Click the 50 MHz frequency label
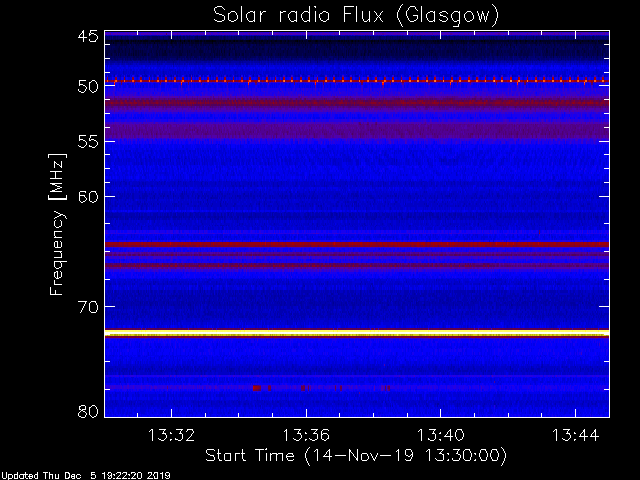This screenshot has height=480, width=640. [x=88, y=86]
